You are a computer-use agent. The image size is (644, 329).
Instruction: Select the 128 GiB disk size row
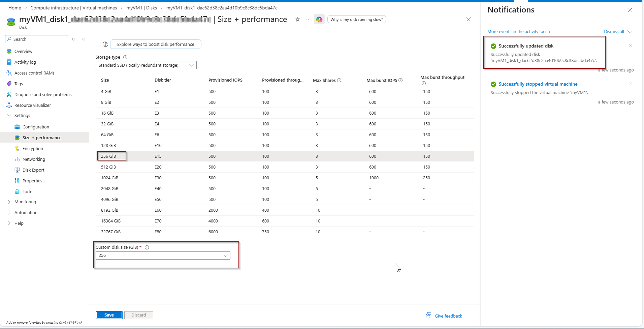tap(285, 146)
